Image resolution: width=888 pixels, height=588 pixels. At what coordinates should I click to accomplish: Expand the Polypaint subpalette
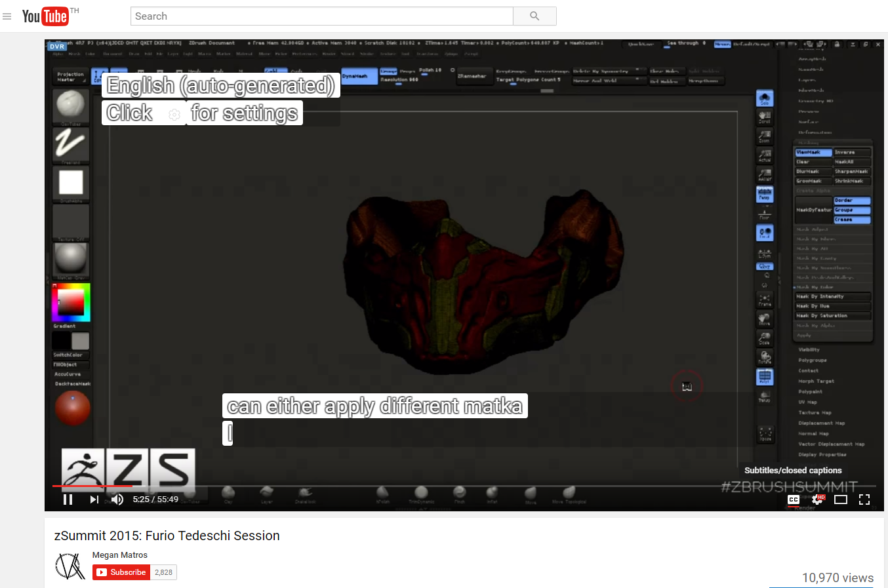click(810, 392)
